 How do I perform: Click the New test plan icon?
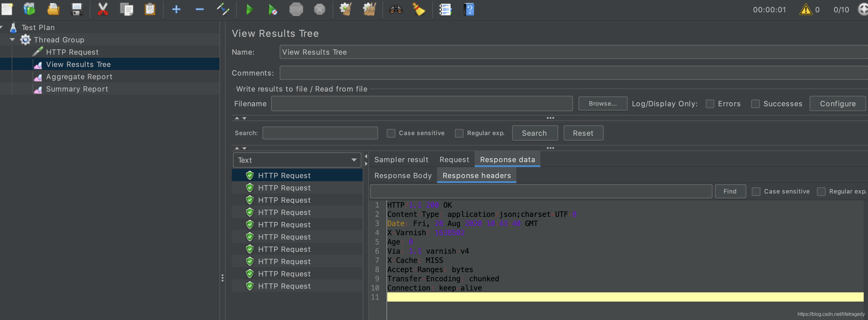7,10
